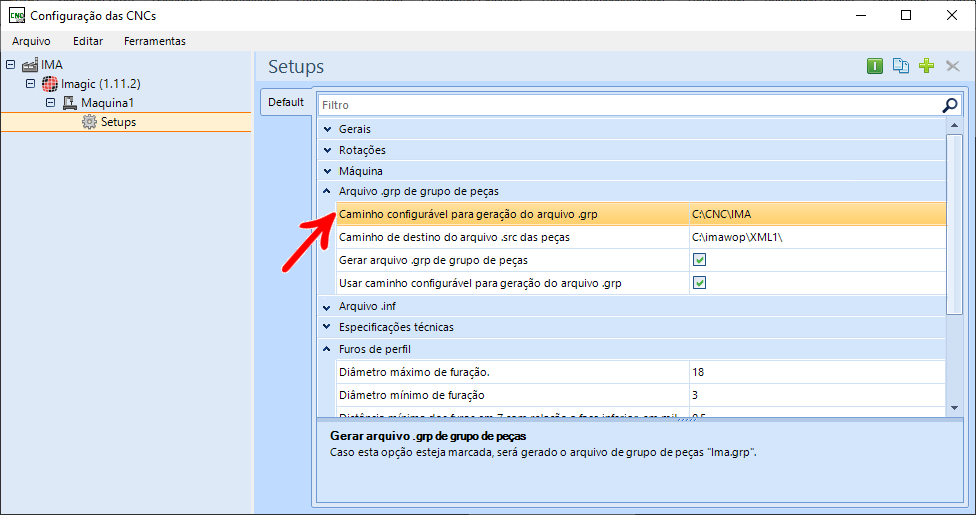
Task: Select the Default setup tab
Action: (286, 102)
